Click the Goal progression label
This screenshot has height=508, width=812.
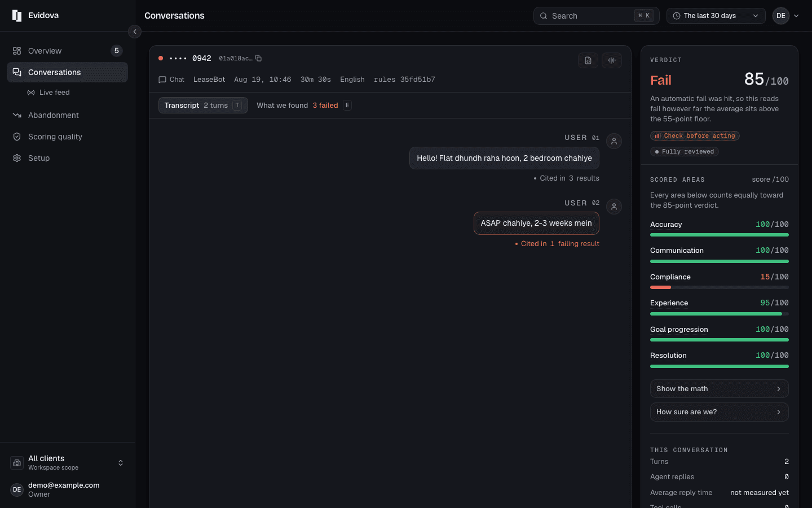(679, 330)
